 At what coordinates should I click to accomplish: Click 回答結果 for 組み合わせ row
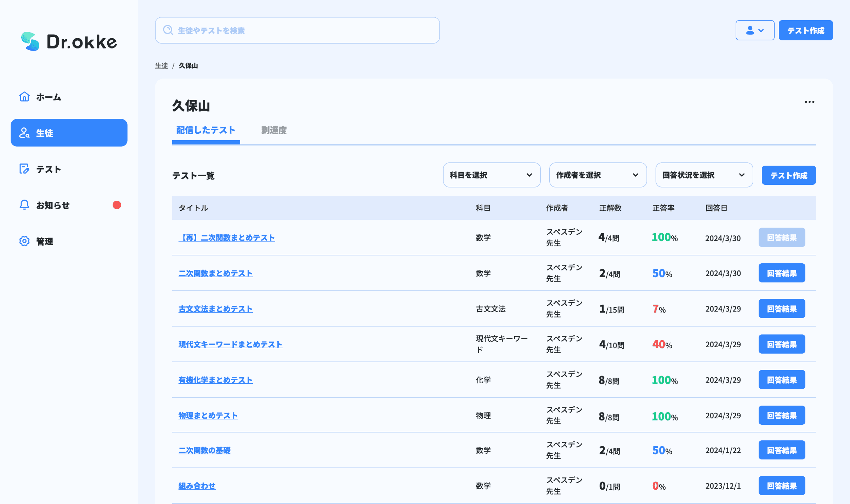pos(782,486)
